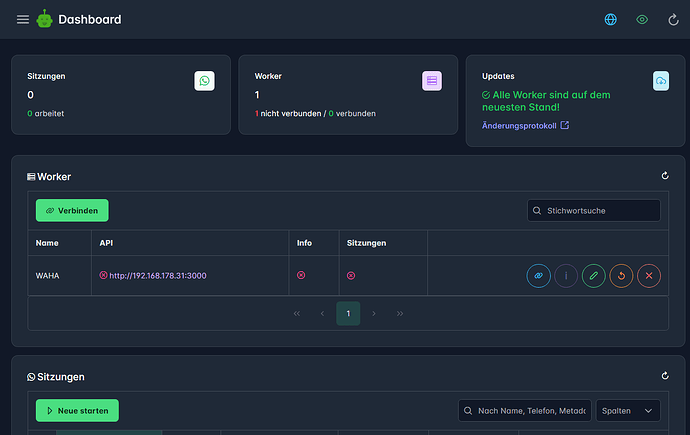Click the Verbinden button

[72, 211]
